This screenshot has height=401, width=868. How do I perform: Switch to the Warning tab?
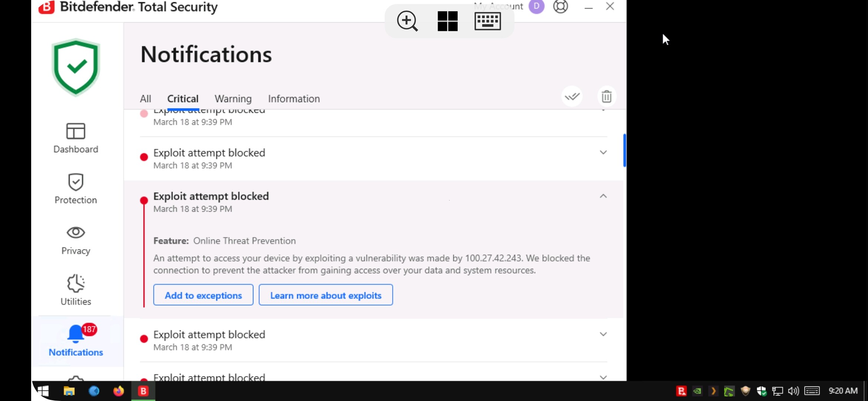[233, 99]
